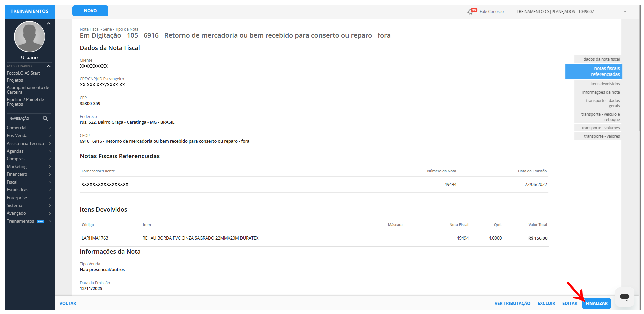Select notas fiscais referenciadas section tab
Image resolution: width=644 pixels, height=314 pixels.
click(x=594, y=71)
